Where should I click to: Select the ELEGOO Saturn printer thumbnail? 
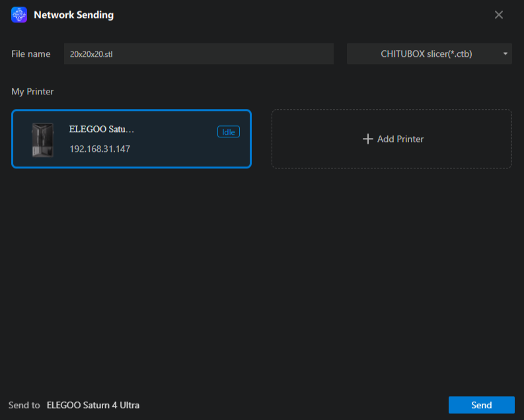(x=43, y=139)
